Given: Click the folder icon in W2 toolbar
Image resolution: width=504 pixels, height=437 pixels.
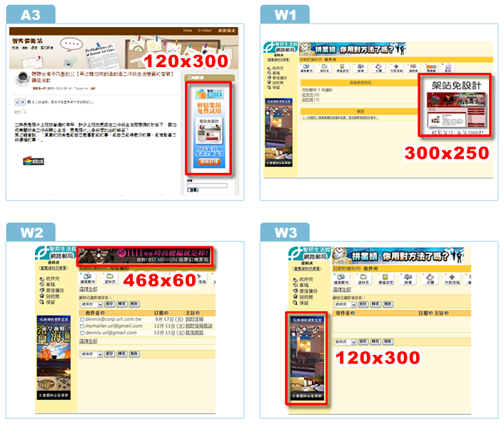Looking at the screenshot, I should click(110, 278).
